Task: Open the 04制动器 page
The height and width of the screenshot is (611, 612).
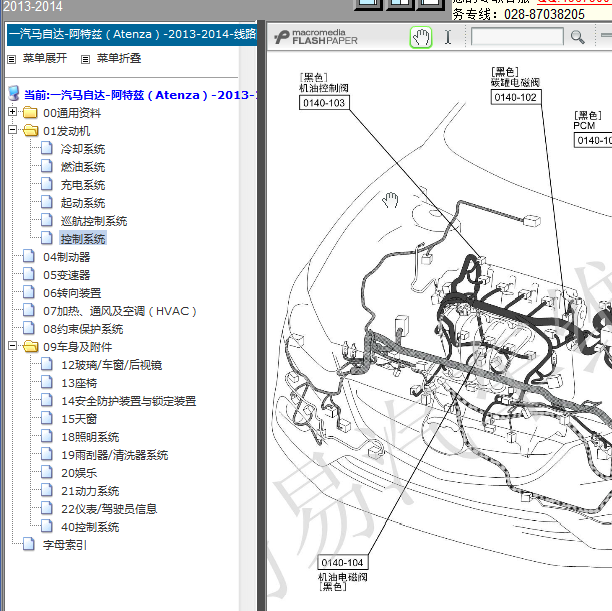Action: click(x=67, y=257)
